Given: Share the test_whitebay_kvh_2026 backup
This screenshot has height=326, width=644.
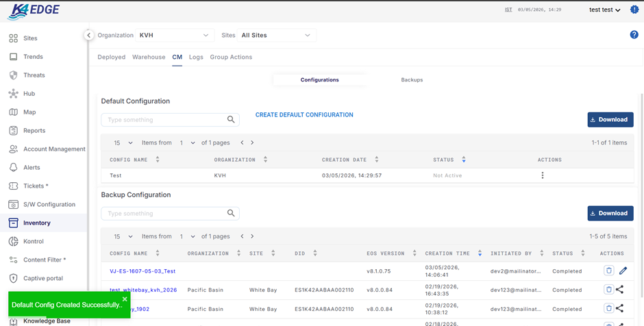Looking at the screenshot, I should pyautogui.click(x=620, y=290).
